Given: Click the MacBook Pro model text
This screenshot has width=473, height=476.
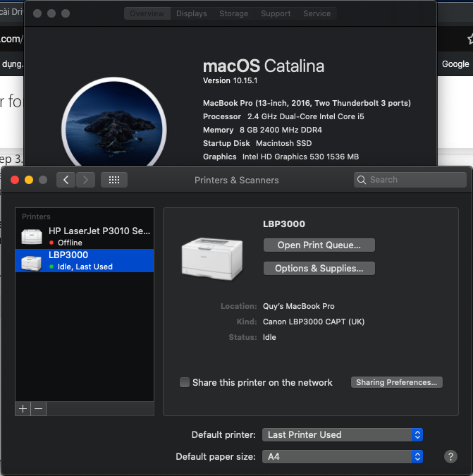Looking at the screenshot, I should [x=307, y=103].
